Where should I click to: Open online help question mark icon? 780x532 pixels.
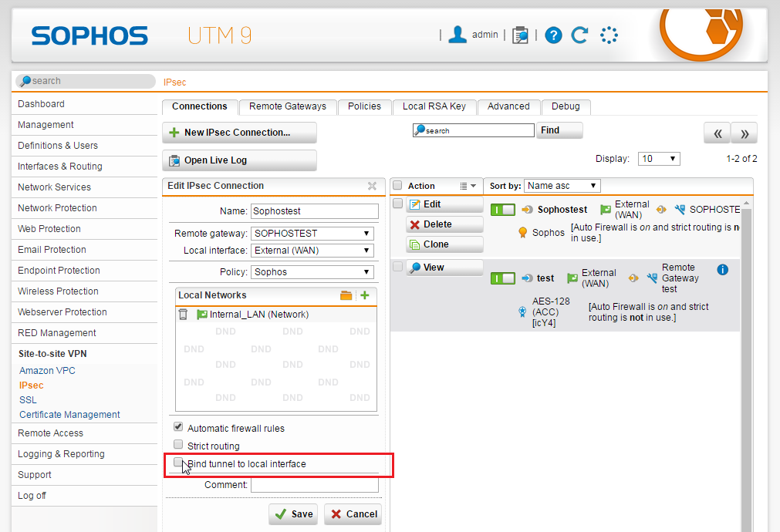click(x=553, y=35)
